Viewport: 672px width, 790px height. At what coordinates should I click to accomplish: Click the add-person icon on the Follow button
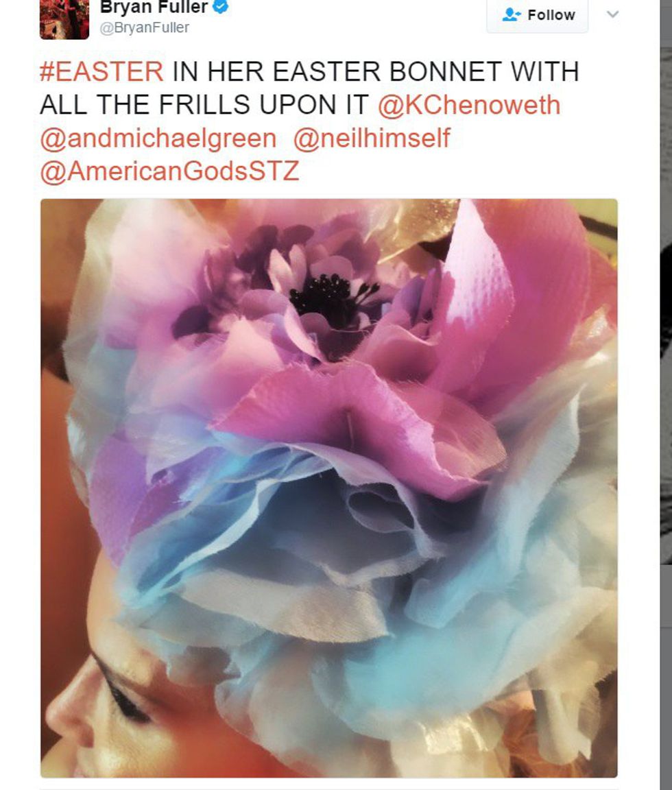point(512,15)
